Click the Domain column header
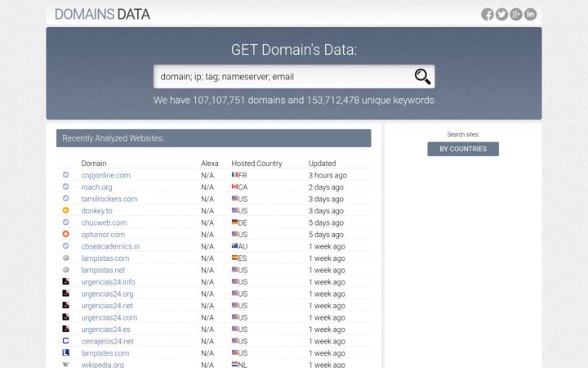This screenshot has height=368, width=588. [94, 164]
